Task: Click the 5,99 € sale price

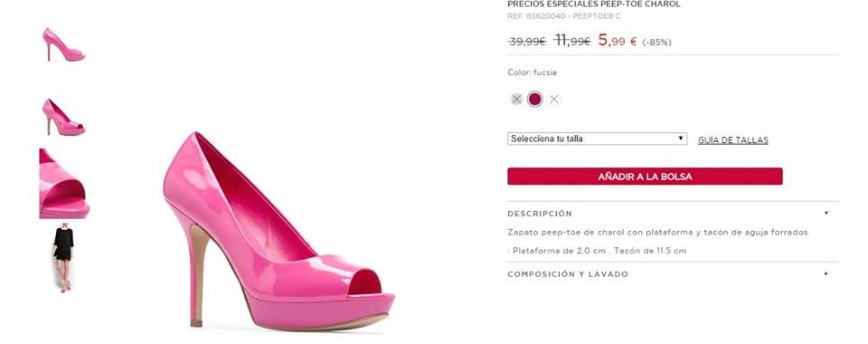Action: coord(618,41)
